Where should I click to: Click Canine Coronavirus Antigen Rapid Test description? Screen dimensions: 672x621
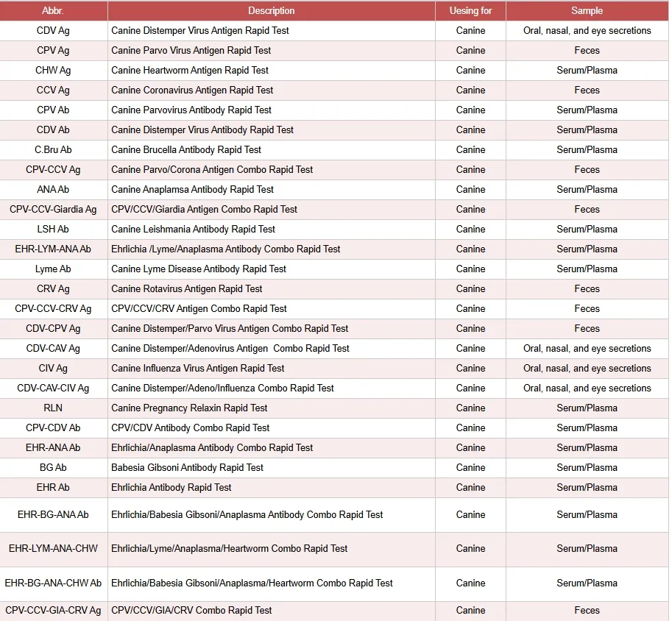coord(192,91)
